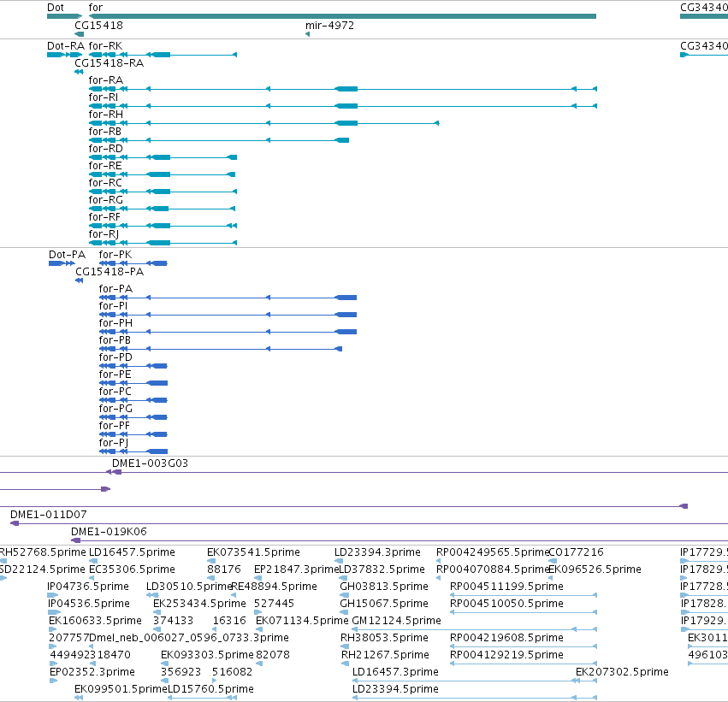This screenshot has height=702, width=728.
Task: Click the DME1-003G03 clone label
Action: 150,463
